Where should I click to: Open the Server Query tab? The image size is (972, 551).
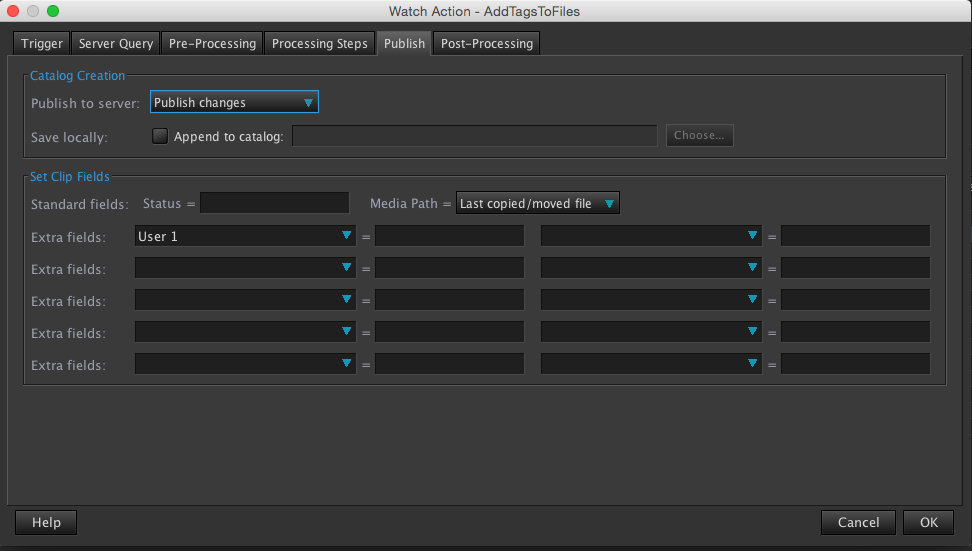[116, 44]
